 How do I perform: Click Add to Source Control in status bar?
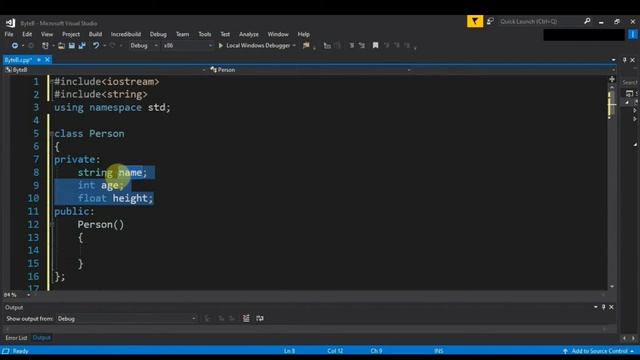coord(599,351)
